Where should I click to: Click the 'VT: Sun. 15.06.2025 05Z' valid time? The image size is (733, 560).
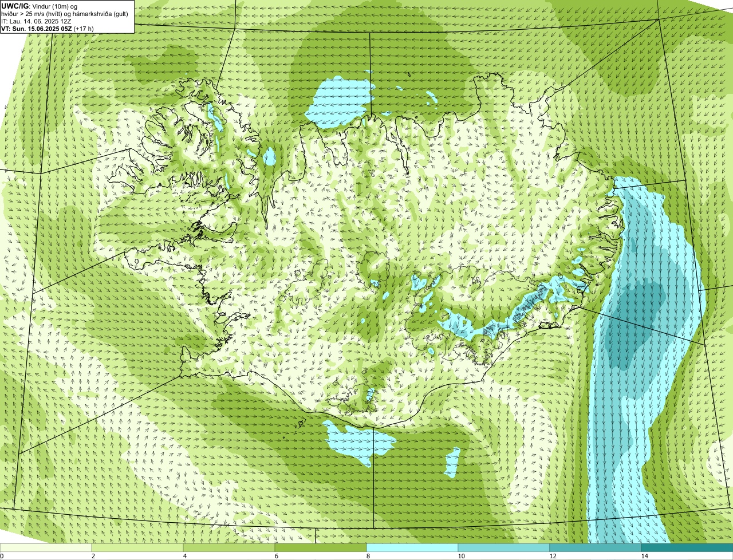pyautogui.click(x=37, y=29)
